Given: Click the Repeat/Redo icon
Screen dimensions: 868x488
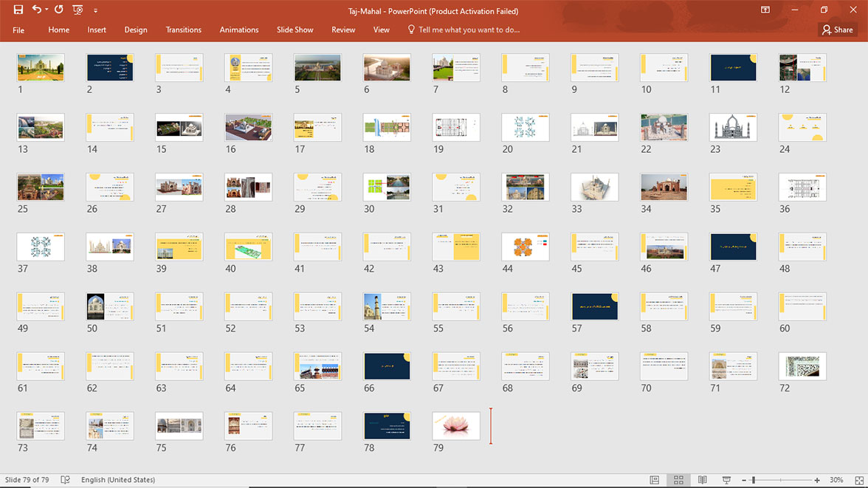Looking at the screenshot, I should coord(59,10).
